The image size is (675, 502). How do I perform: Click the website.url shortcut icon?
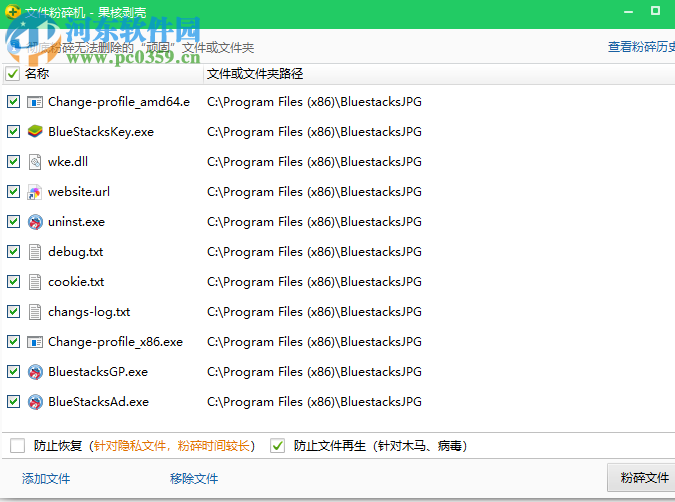[x=34, y=192]
